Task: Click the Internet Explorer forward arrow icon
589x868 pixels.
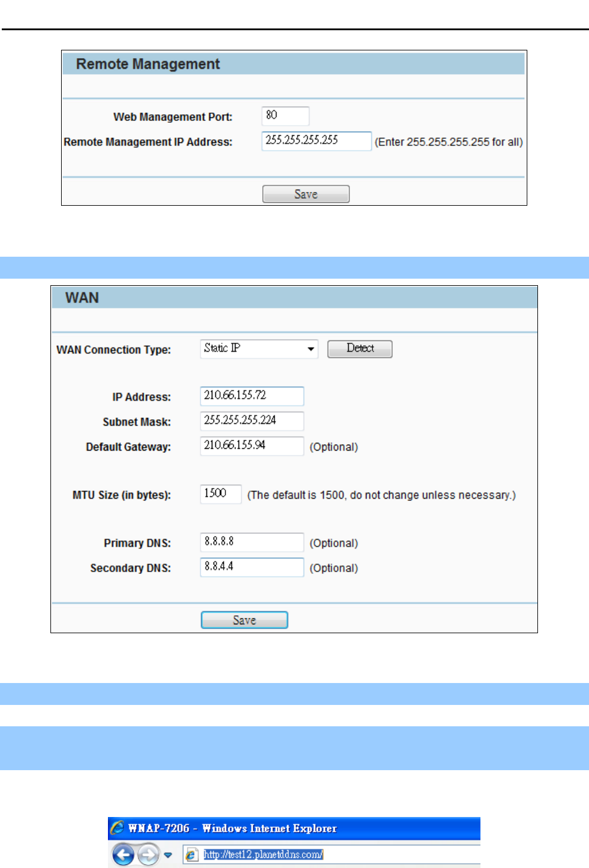Action: point(148,854)
